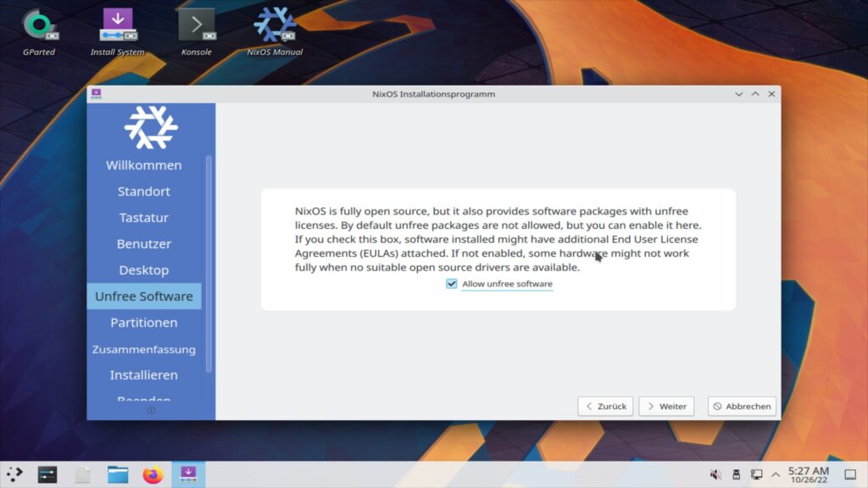Go to the Standort step
This screenshot has width=868, height=488.
(144, 191)
